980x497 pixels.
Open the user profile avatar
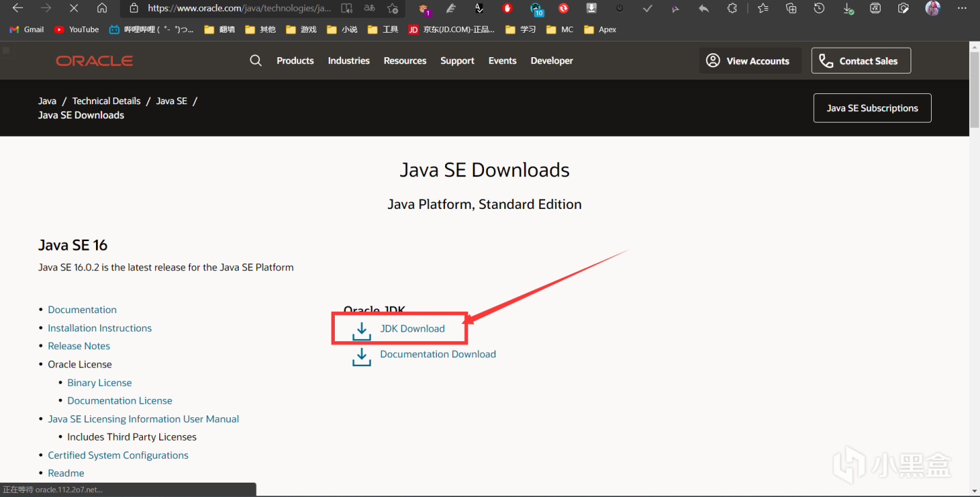pos(932,8)
